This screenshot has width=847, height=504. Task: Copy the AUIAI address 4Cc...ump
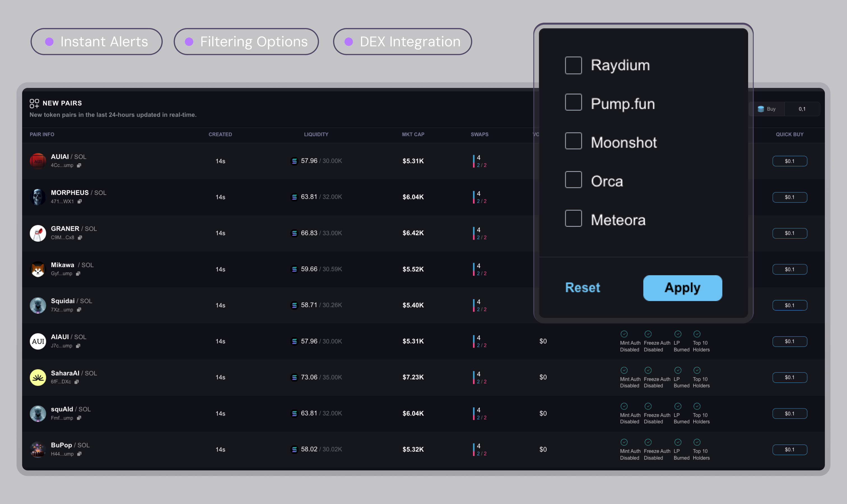pos(79,165)
